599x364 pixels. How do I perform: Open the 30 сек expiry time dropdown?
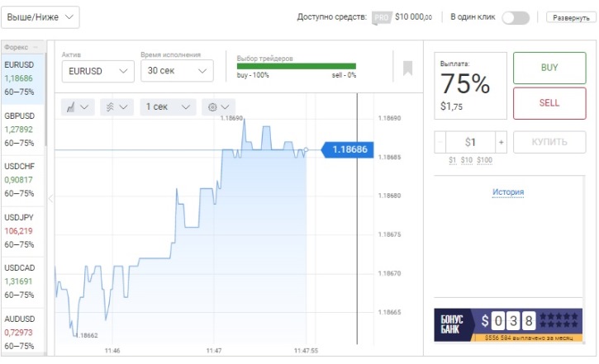177,71
